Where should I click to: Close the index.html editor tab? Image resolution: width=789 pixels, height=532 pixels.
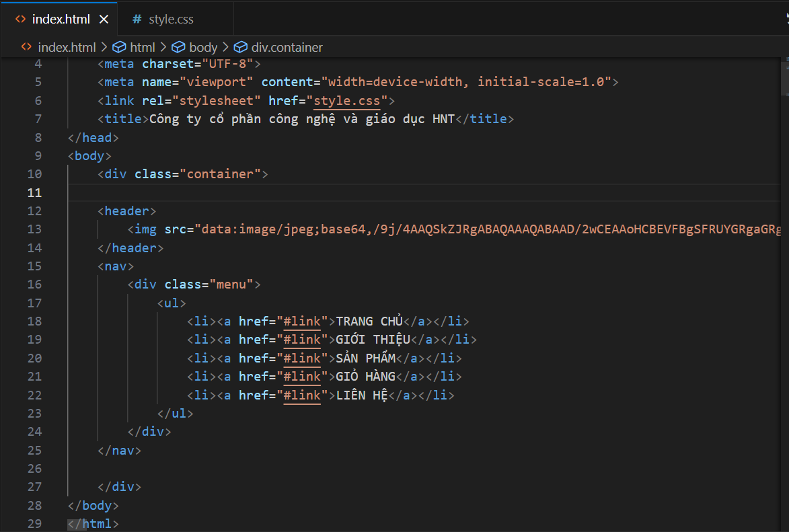[104, 19]
